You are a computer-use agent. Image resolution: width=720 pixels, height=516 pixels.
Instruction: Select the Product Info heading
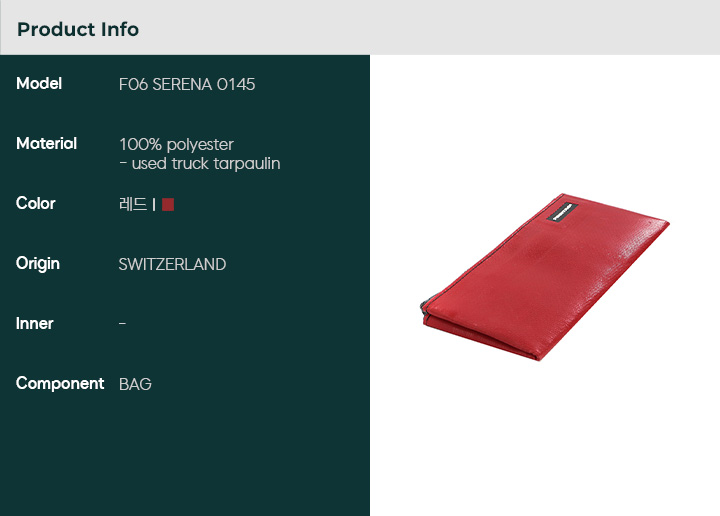tap(78, 29)
